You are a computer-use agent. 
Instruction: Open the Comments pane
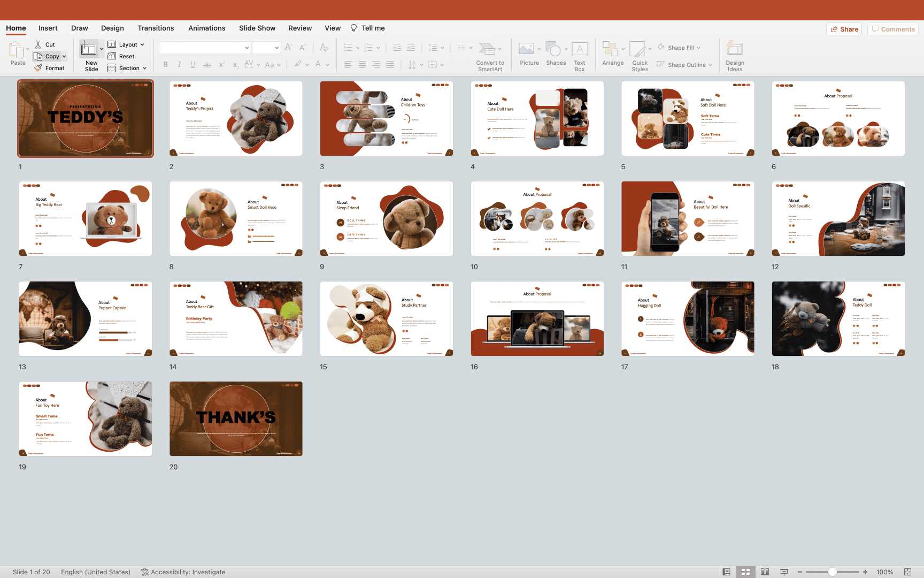pyautogui.click(x=892, y=29)
